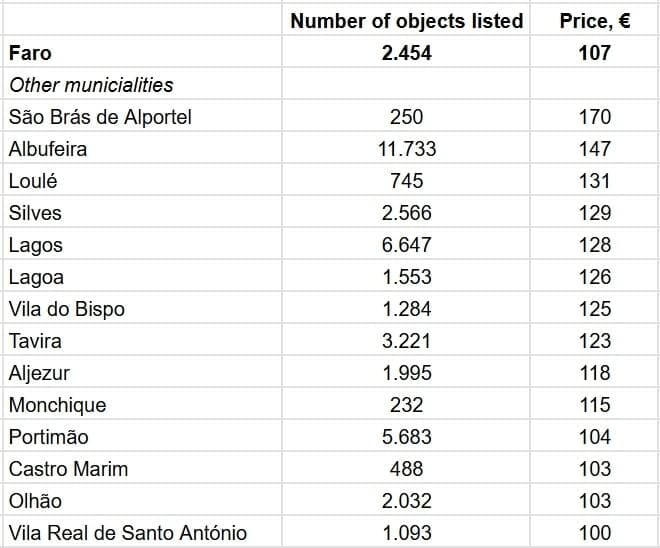Click Albufeira's listing count 11.733
This screenshot has height=548, width=660.
406,149
